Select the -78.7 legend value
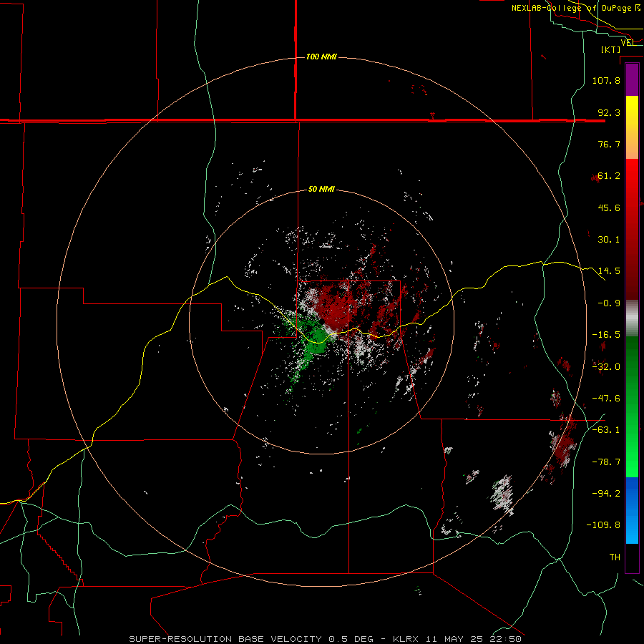 tap(606, 462)
